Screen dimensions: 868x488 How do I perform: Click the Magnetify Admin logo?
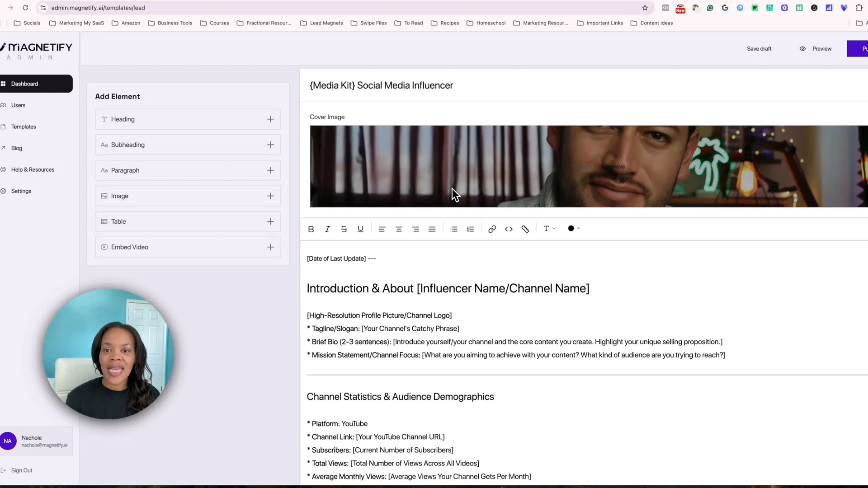pyautogui.click(x=37, y=51)
